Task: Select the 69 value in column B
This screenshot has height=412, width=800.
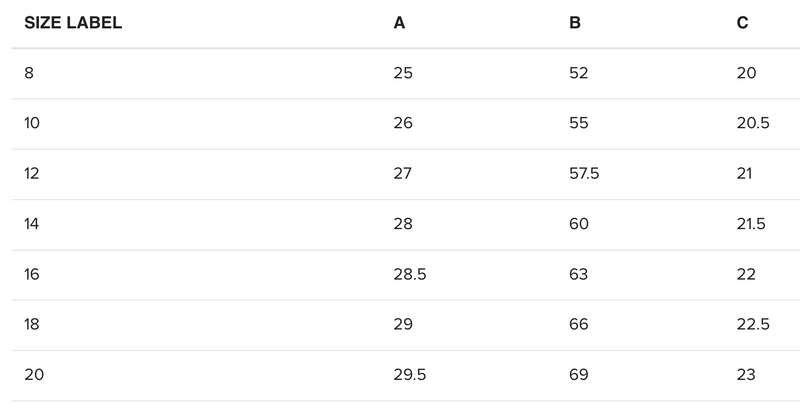Action: pyautogui.click(x=579, y=375)
